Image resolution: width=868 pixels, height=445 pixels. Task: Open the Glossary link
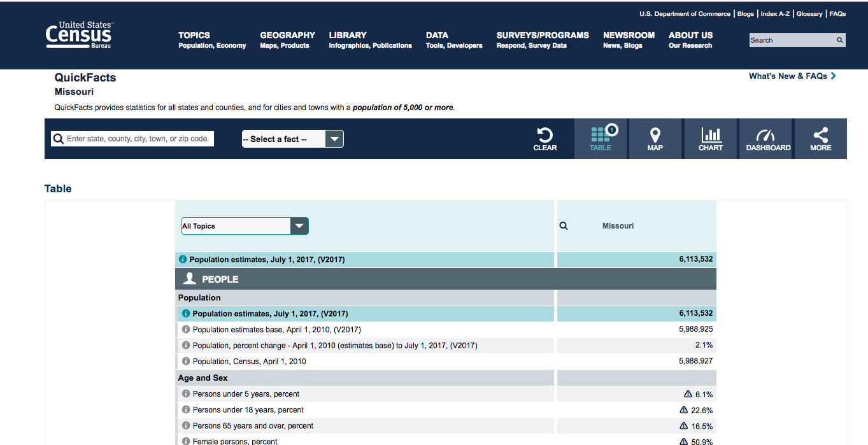coord(809,14)
